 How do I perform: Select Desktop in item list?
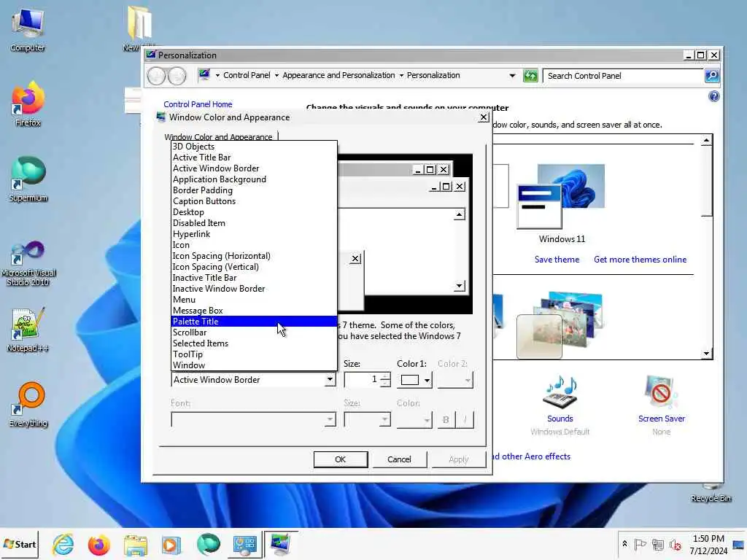click(x=254, y=212)
